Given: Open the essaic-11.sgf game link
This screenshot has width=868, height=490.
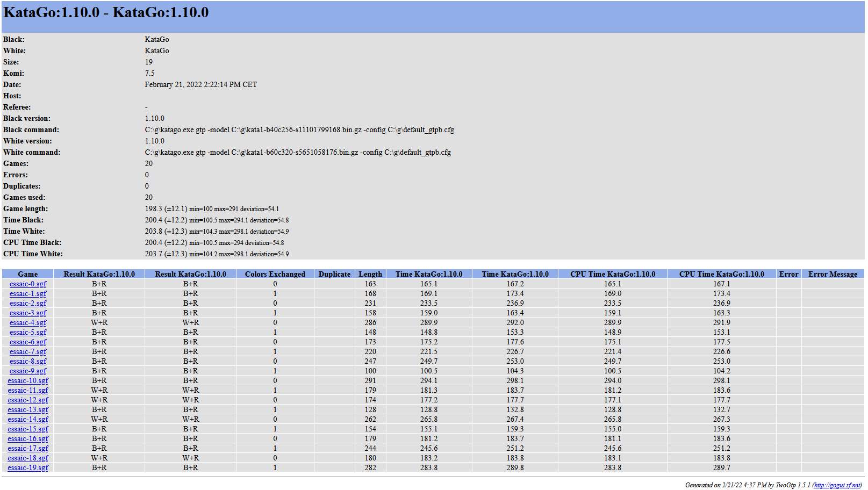Looking at the screenshot, I should tap(28, 390).
